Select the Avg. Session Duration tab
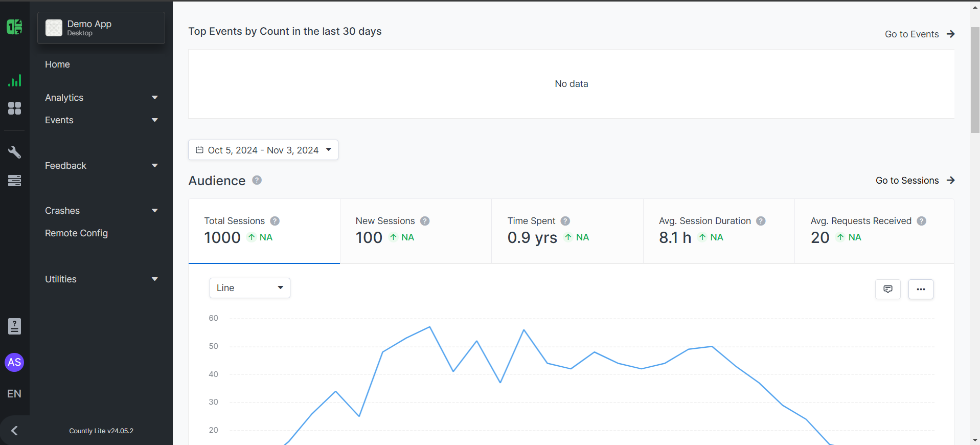 tap(718, 231)
